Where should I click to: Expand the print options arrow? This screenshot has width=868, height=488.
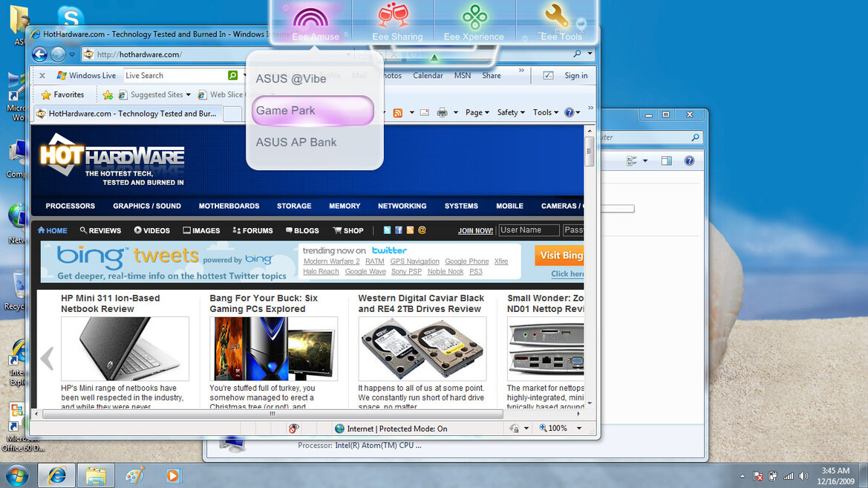pos(456,113)
